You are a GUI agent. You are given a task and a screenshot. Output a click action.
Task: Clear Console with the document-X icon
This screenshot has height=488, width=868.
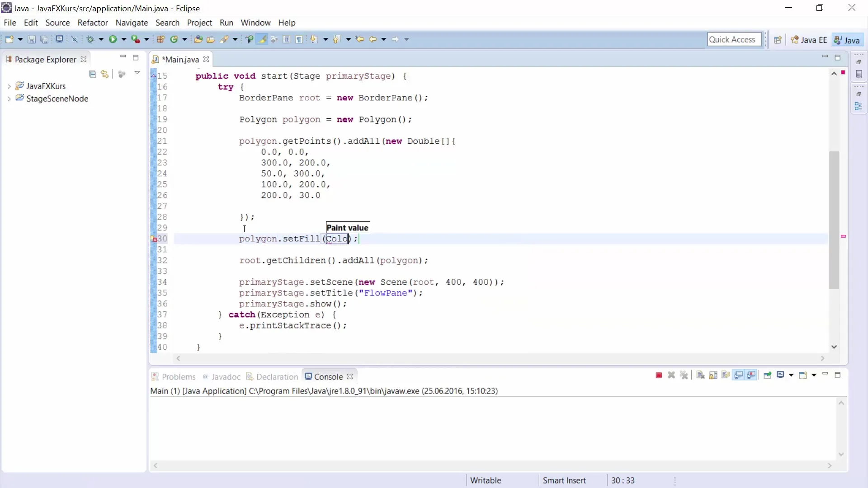point(700,375)
